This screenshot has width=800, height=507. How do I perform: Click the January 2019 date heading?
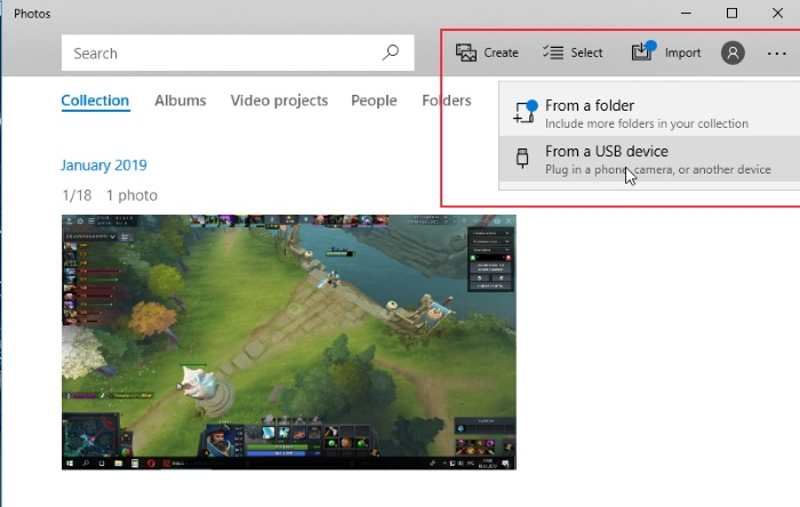click(103, 165)
